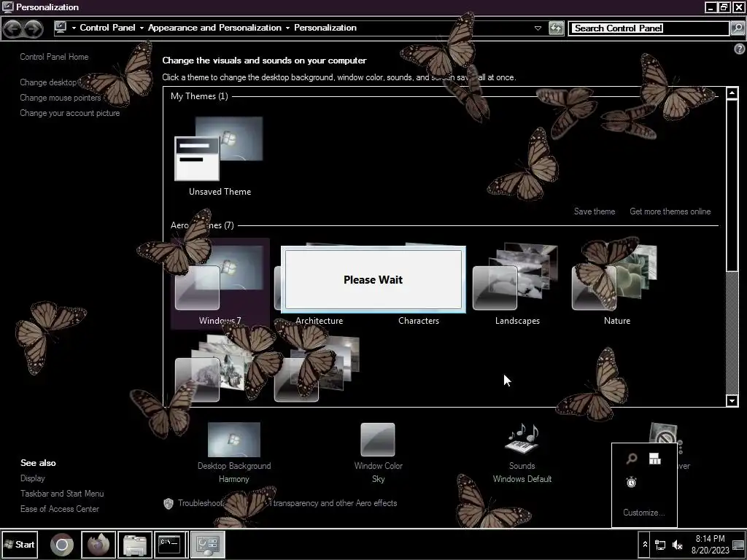Click the Architecture theme label
This screenshot has width=747, height=560.
pyautogui.click(x=320, y=321)
